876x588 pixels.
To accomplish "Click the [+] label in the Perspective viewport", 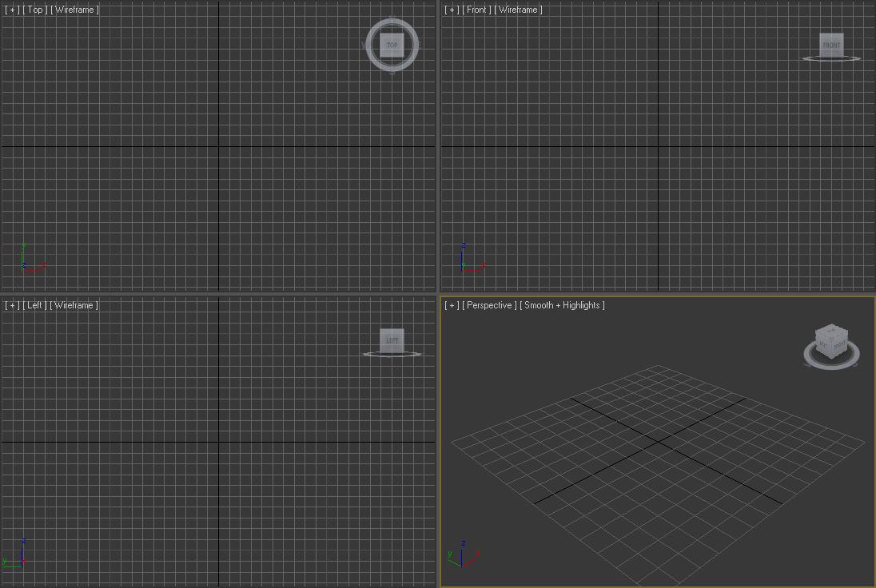I will pyautogui.click(x=452, y=305).
